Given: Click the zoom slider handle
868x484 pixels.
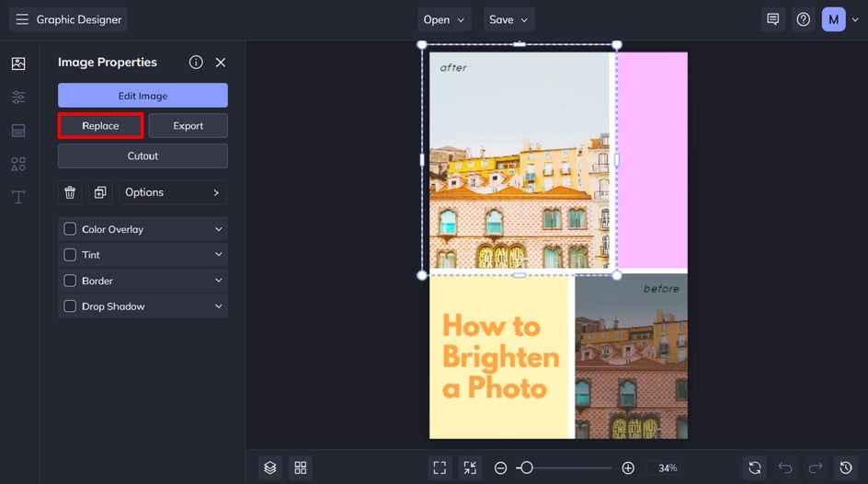Looking at the screenshot, I should (525, 467).
